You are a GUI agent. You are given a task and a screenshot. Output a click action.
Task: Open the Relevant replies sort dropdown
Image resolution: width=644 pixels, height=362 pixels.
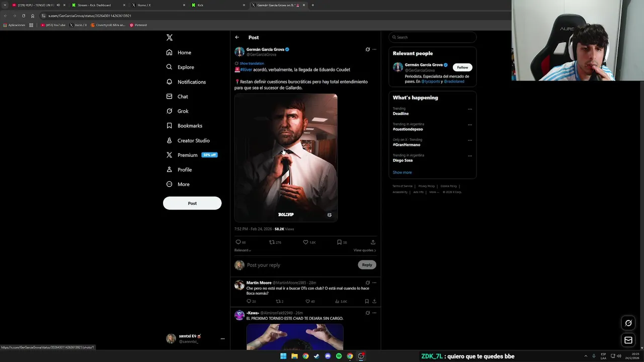pyautogui.click(x=243, y=250)
